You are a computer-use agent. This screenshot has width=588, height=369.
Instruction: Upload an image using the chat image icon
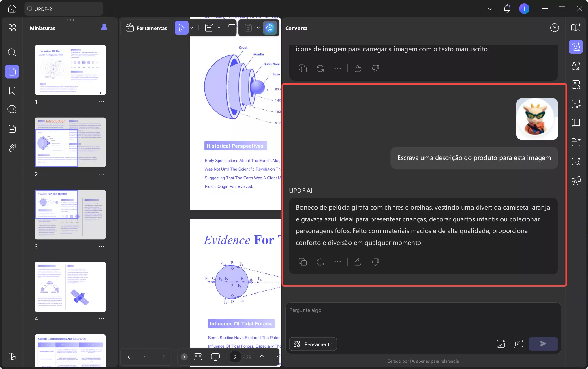coord(501,344)
